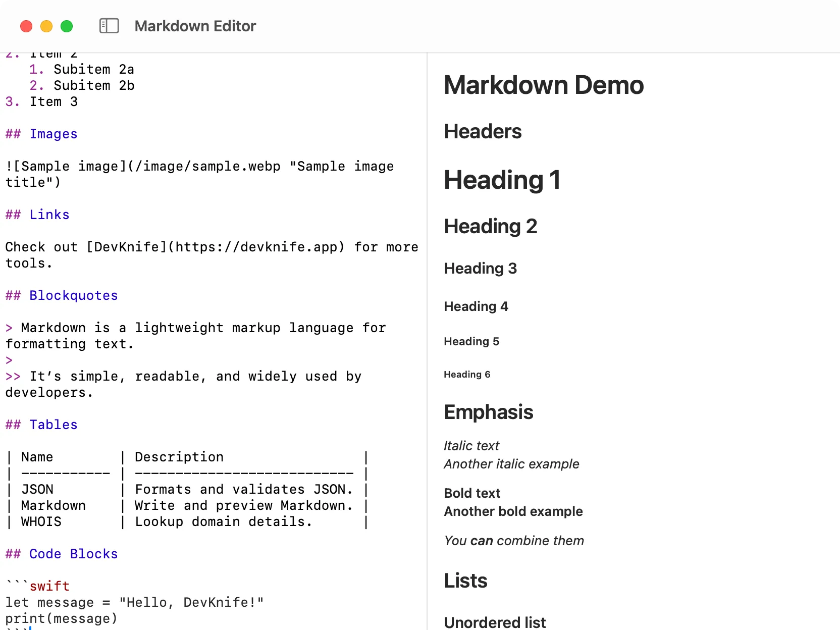The image size is (840, 630).
Task: Click the yellow minimize traffic light button
Action: click(46, 26)
